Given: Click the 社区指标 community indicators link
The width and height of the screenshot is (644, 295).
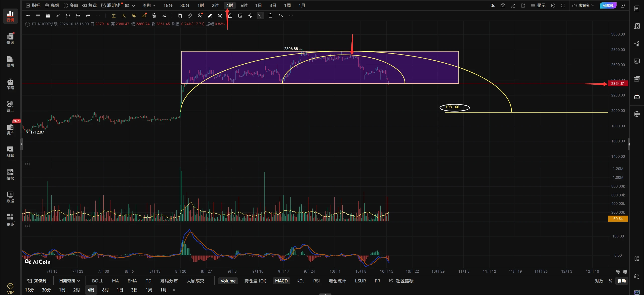Looking at the screenshot, I should [401, 281].
